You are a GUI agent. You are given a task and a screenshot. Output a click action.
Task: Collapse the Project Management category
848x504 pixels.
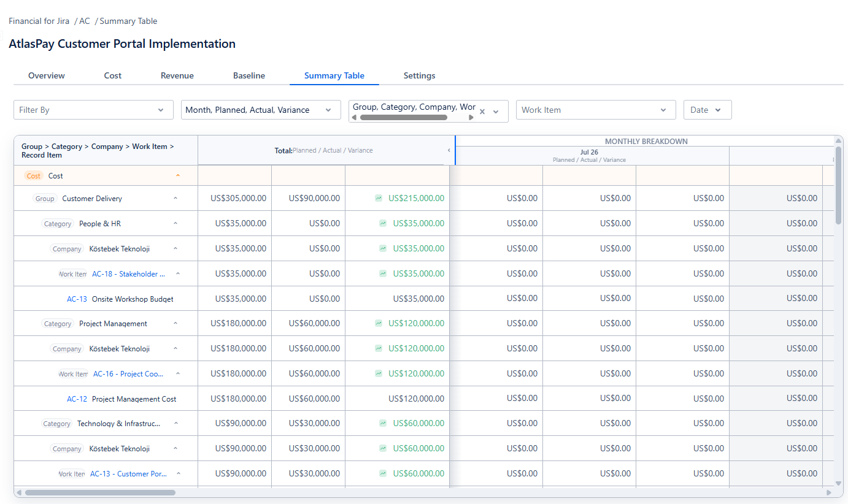(x=175, y=324)
